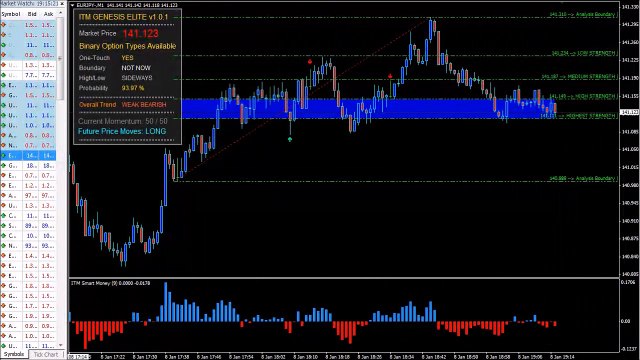Click the orange arrow icon on 0.9.. row
The height and width of the screenshot is (360, 640).
coord(4,326)
